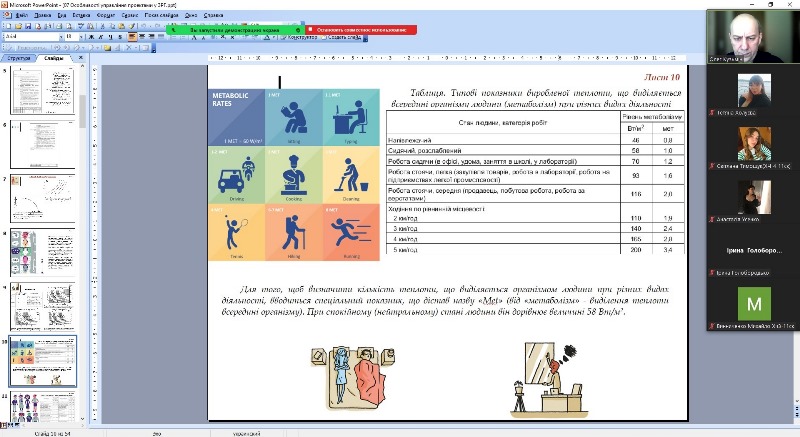
Task: Open the Вставка menu
Action: (x=81, y=15)
